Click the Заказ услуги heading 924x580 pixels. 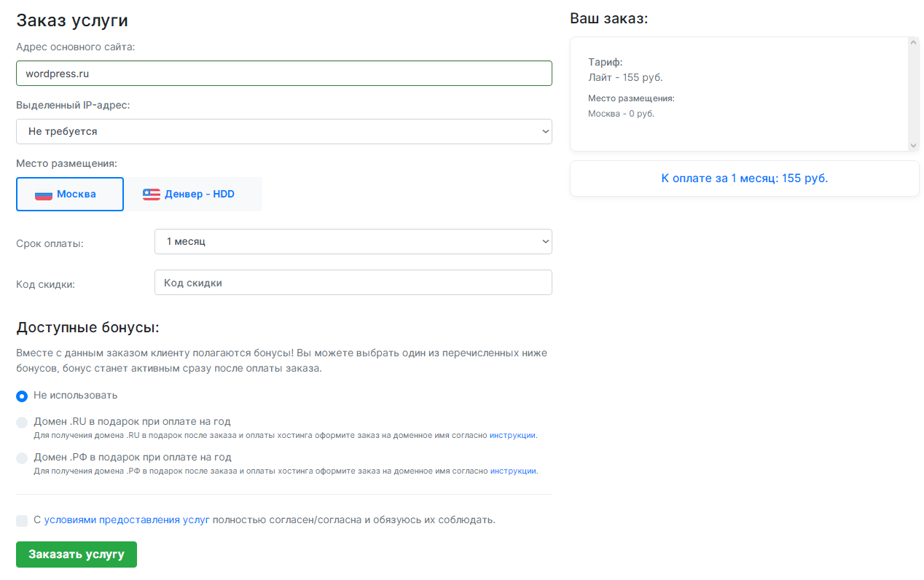click(x=72, y=20)
